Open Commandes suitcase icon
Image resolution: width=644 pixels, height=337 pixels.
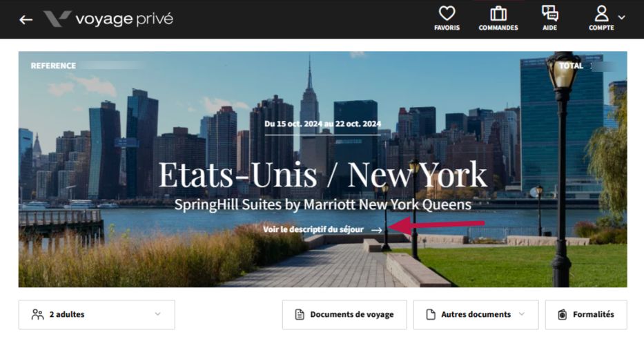[x=498, y=13]
